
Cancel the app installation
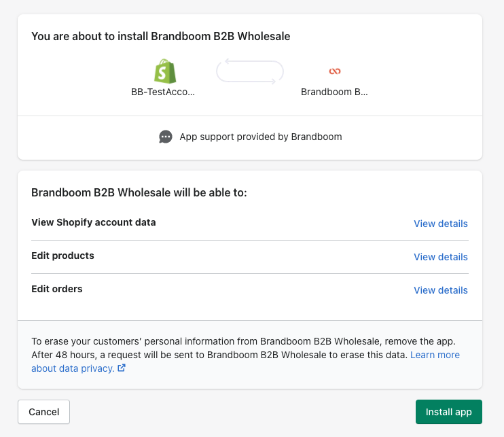pos(43,412)
